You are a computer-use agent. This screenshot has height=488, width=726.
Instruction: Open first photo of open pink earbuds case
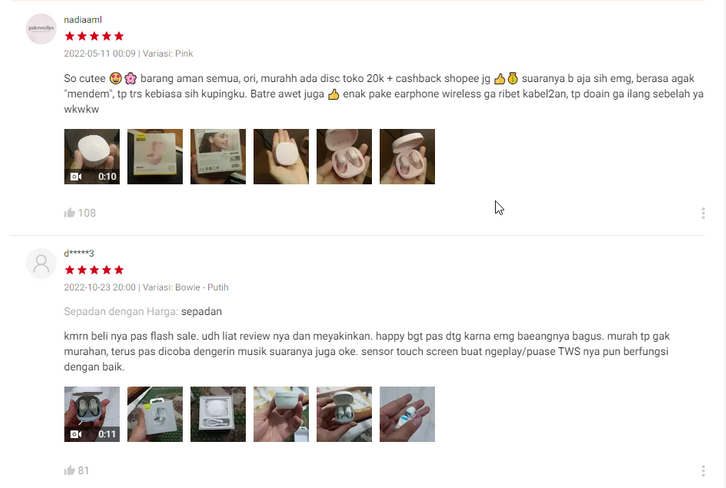click(344, 156)
